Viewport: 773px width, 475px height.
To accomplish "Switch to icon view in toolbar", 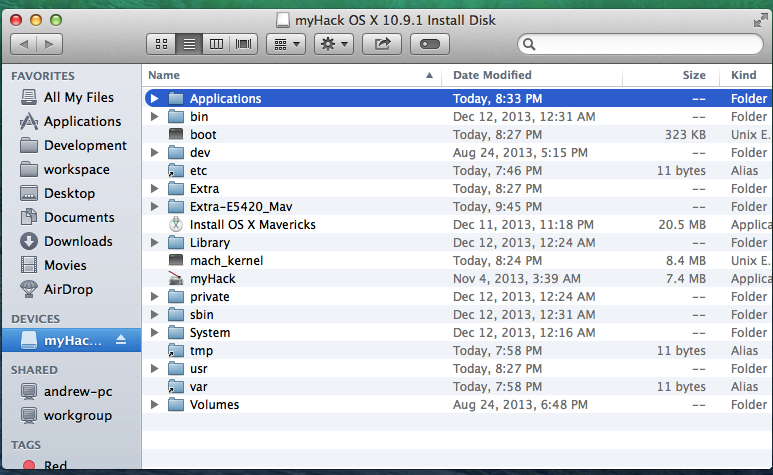I will (x=161, y=44).
